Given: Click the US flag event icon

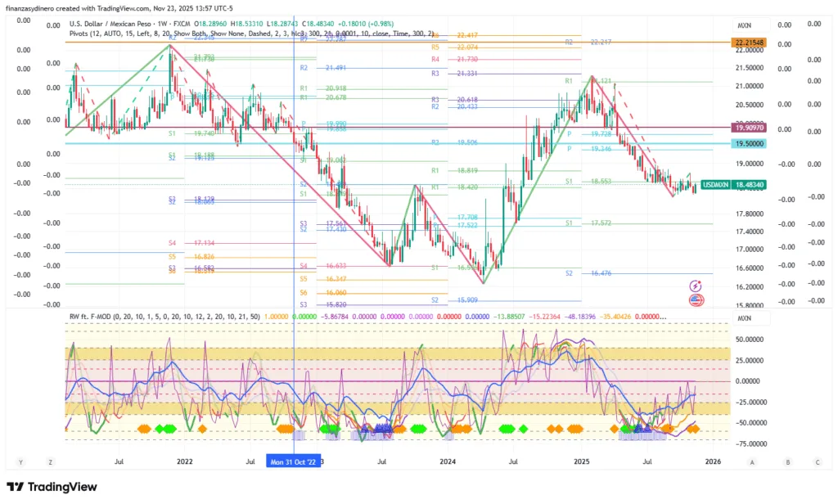Looking at the screenshot, I should point(696,300).
